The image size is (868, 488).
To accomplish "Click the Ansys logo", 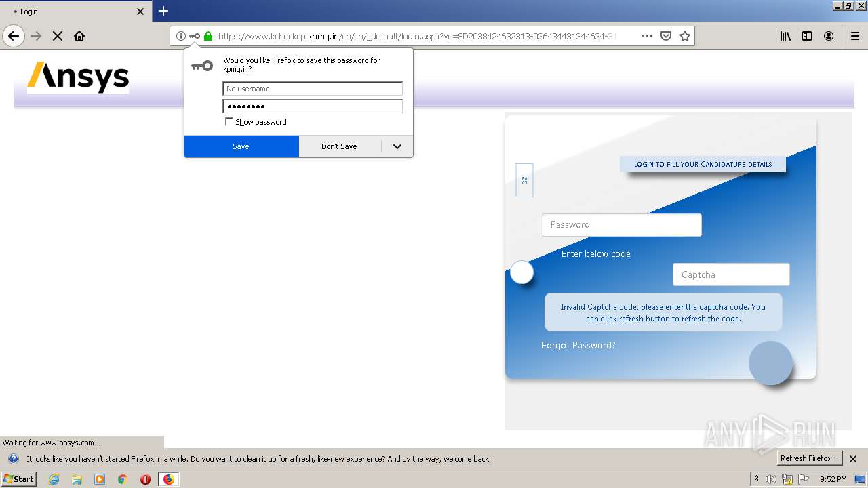I will pos(78,77).
